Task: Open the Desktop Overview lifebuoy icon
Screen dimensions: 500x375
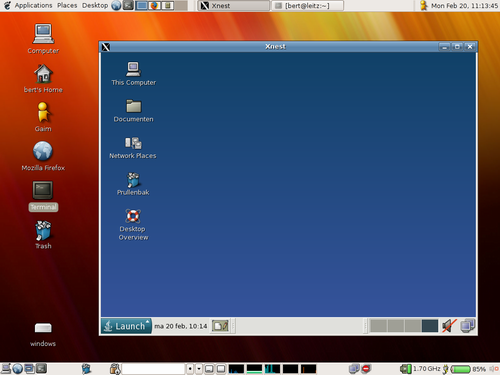Action: [x=133, y=224]
